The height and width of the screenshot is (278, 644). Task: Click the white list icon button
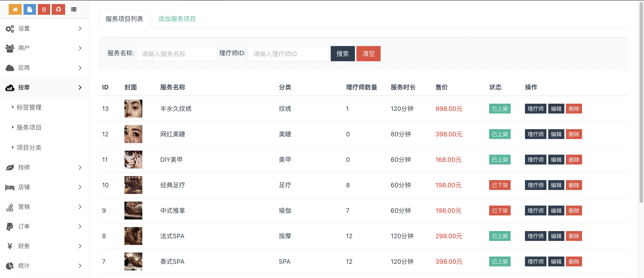coord(73,9)
